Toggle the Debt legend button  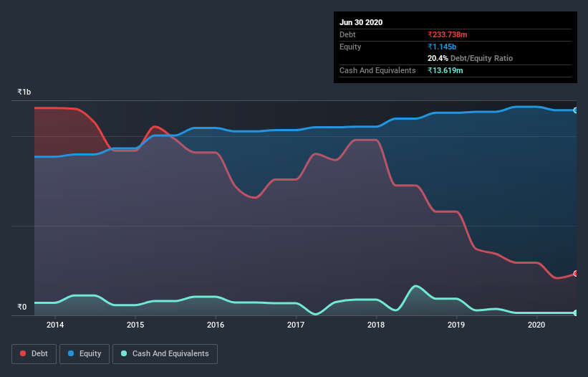pyautogui.click(x=34, y=354)
